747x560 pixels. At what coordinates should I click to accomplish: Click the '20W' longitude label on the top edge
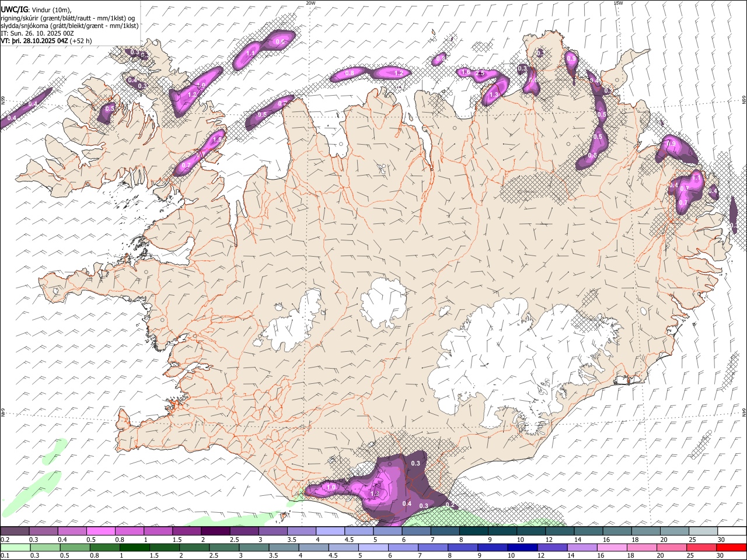310,3
